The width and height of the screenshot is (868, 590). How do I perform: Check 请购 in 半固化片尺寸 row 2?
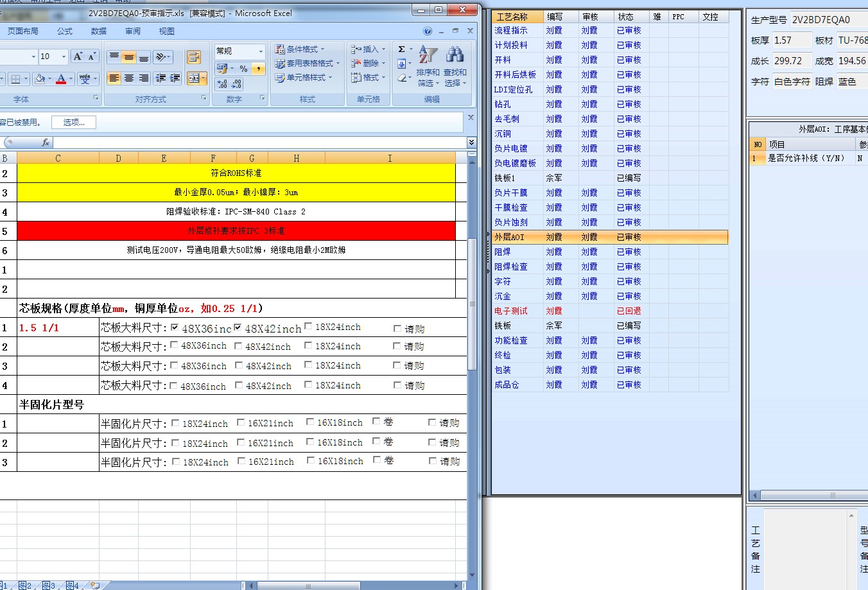432,442
